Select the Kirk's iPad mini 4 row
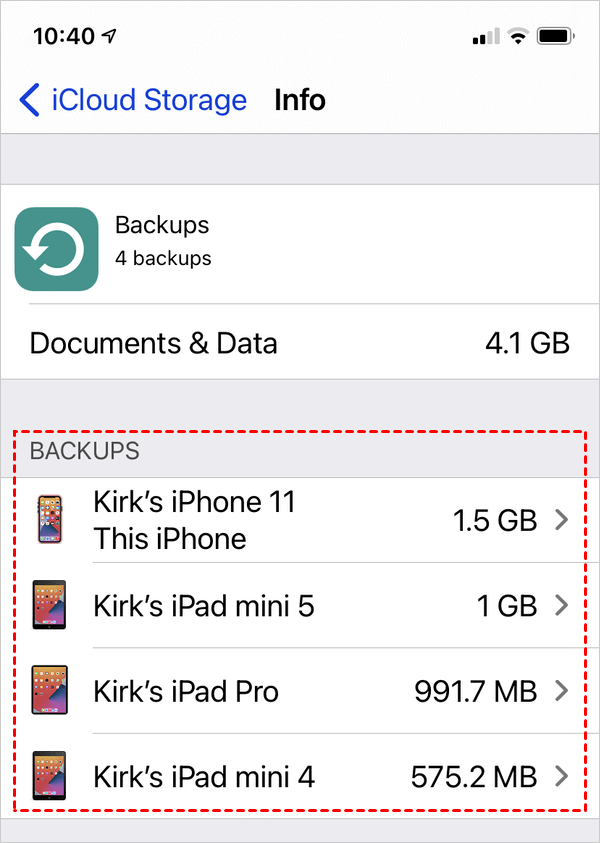 [x=300, y=775]
